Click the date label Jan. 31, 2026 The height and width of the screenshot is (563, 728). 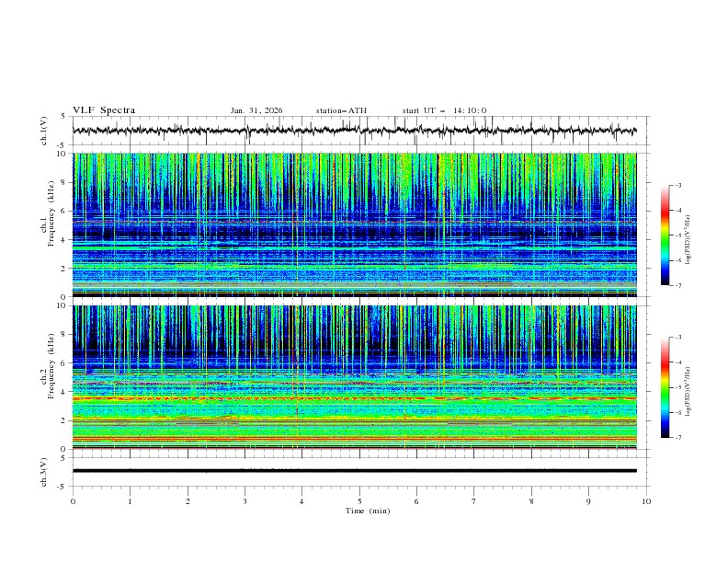click(256, 110)
